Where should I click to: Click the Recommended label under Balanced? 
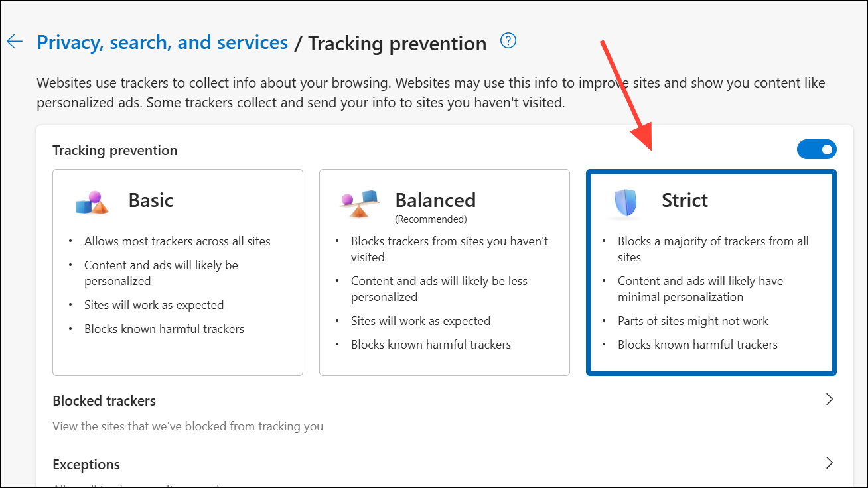click(x=431, y=219)
